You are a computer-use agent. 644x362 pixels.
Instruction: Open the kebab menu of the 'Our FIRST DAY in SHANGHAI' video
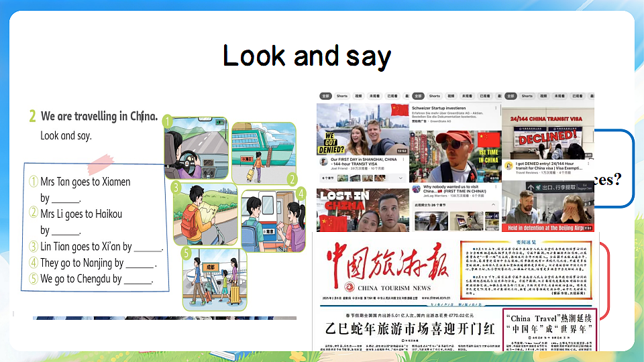pos(403,160)
